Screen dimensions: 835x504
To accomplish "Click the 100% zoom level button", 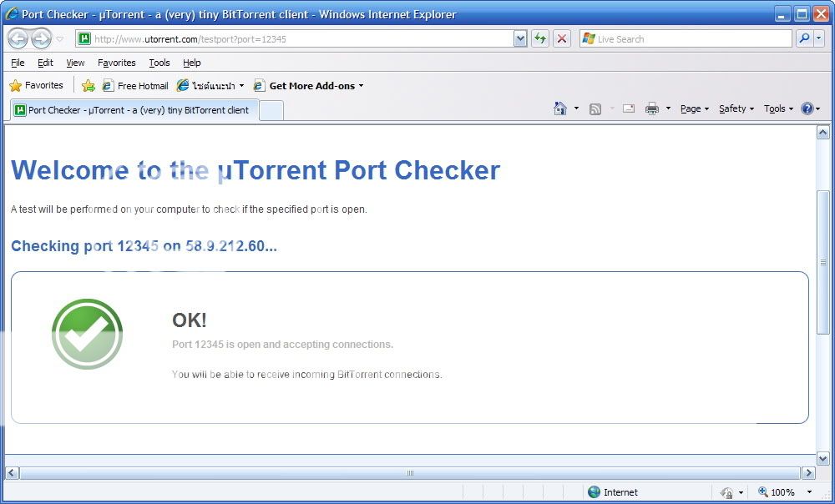I will (x=777, y=491).
